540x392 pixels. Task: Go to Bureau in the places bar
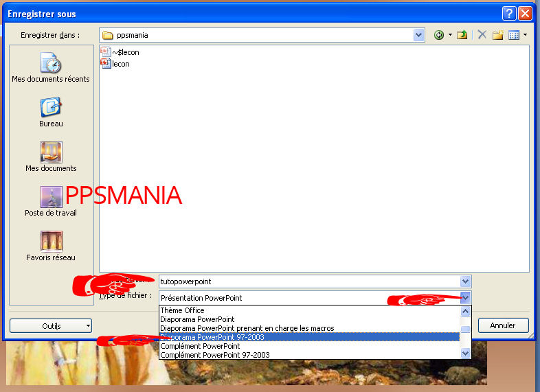pos(51,112)
